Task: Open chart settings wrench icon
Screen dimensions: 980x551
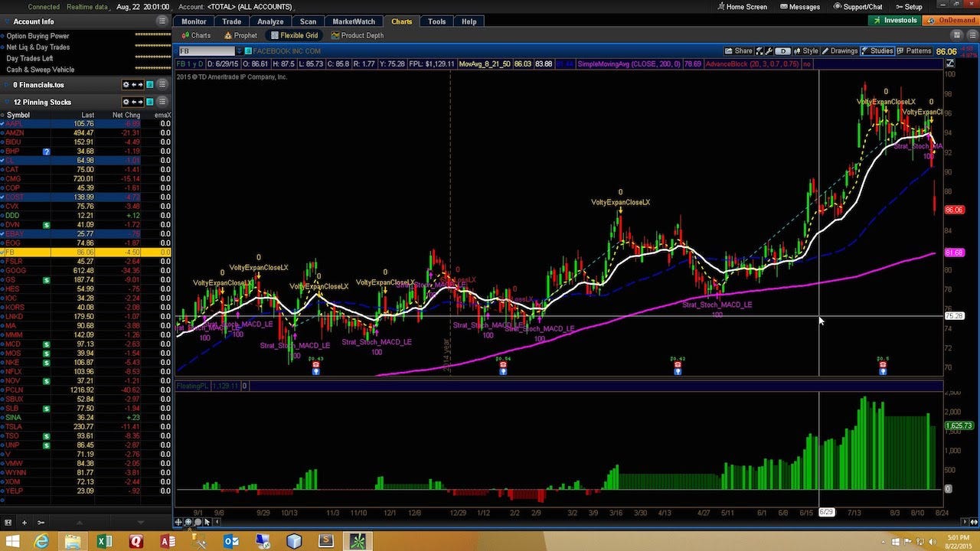Action: 769,51
